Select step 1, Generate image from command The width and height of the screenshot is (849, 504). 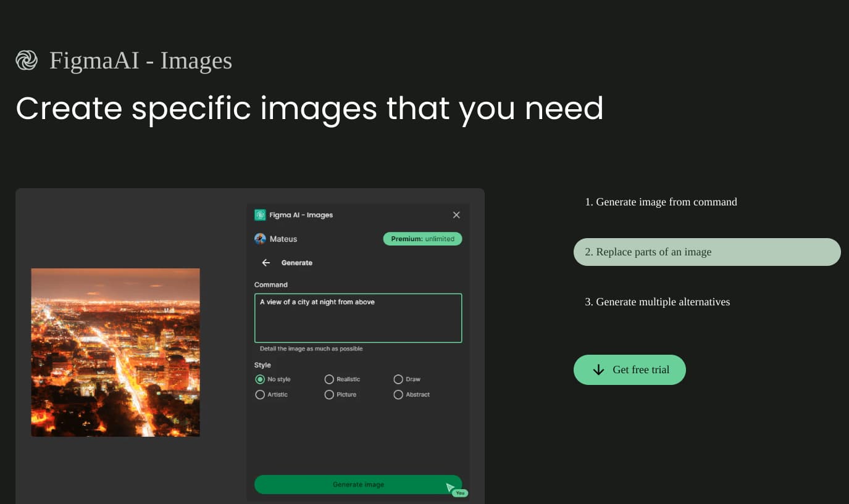pos(661,202)
